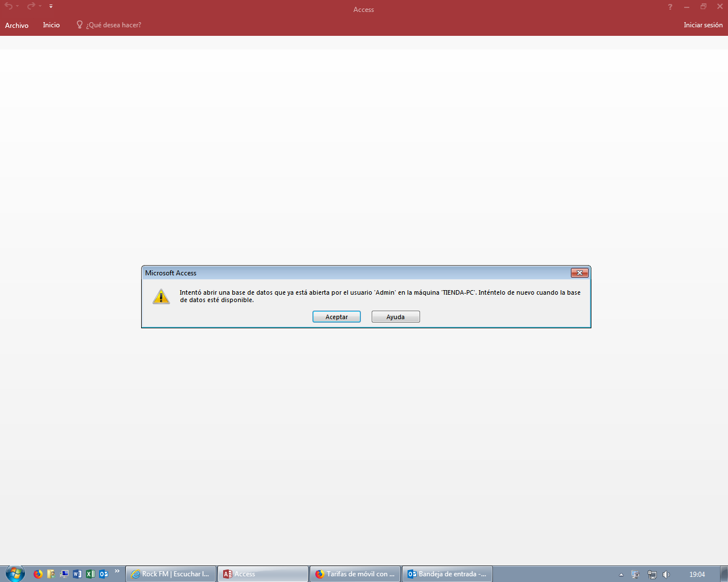
Task: Launch Outlook from quick launch bar
Action: [104, 574]
